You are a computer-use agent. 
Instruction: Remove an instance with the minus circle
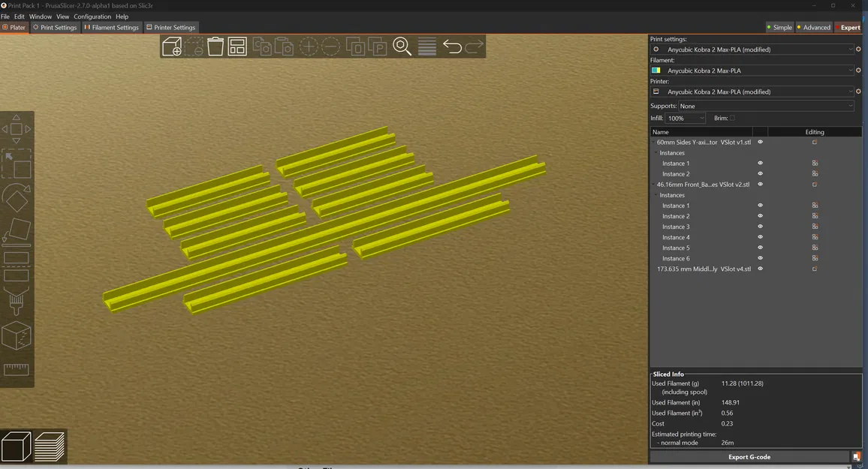(x=330, y=47)
